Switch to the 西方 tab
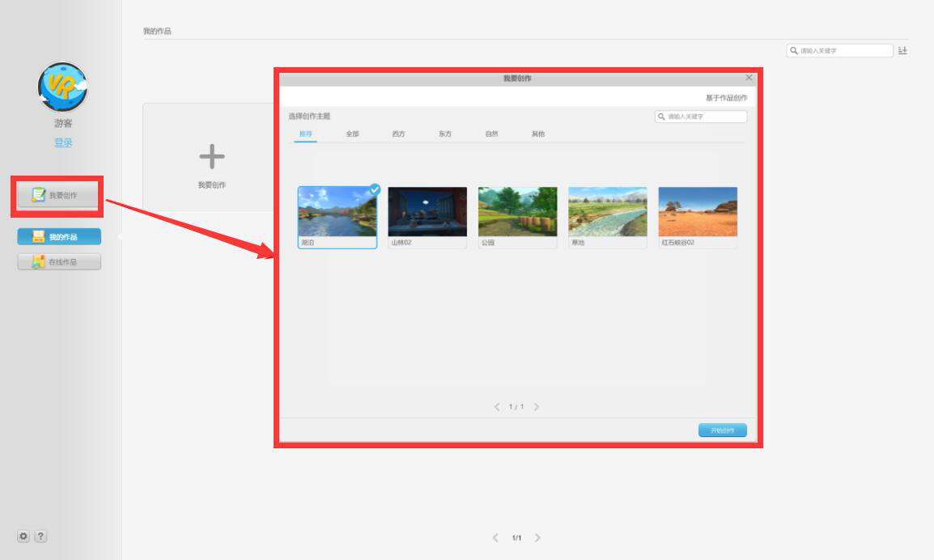This screenshot has width=934, height=560. pyautogui.click(x=398, y=134)
